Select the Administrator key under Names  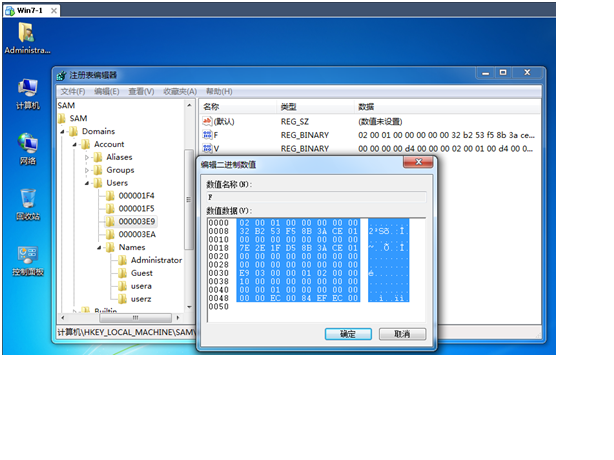coord(156,260)
